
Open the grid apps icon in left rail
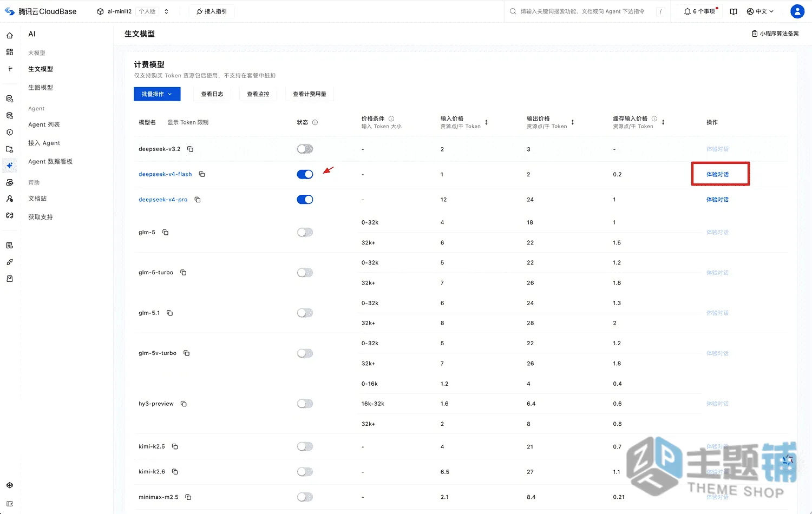(10, 52)
